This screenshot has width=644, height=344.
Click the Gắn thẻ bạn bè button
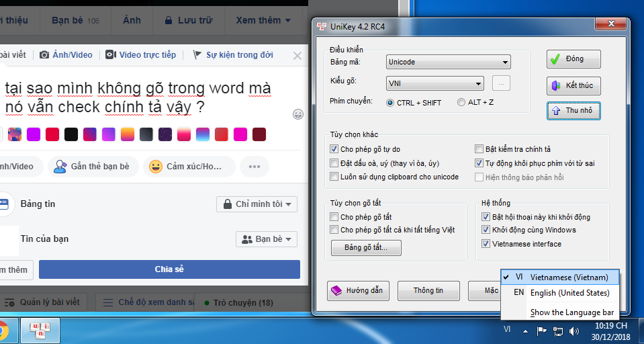tap(93, 167)
